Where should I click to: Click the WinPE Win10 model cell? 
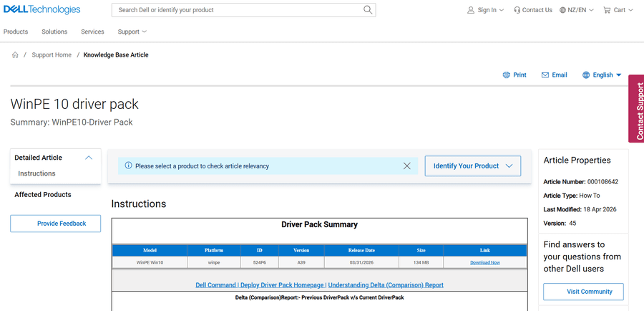(x=150, y=262)
